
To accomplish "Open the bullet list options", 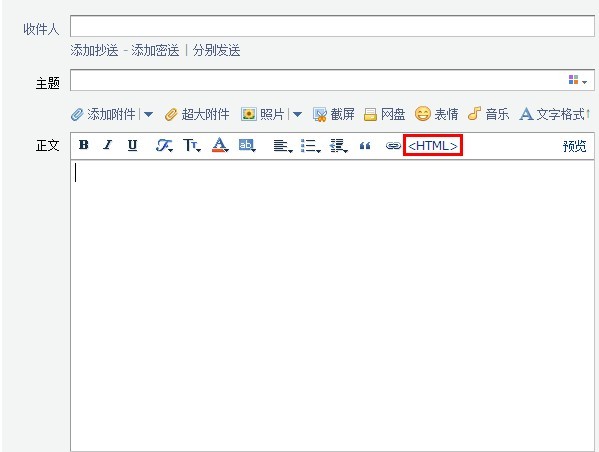I will tap(311, 146).
